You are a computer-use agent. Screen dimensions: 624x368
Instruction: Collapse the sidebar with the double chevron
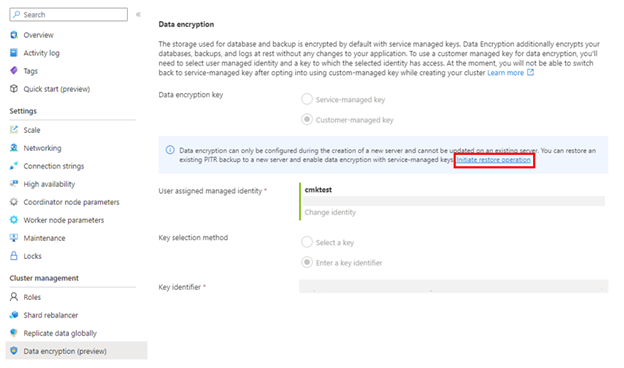[138, 15]
